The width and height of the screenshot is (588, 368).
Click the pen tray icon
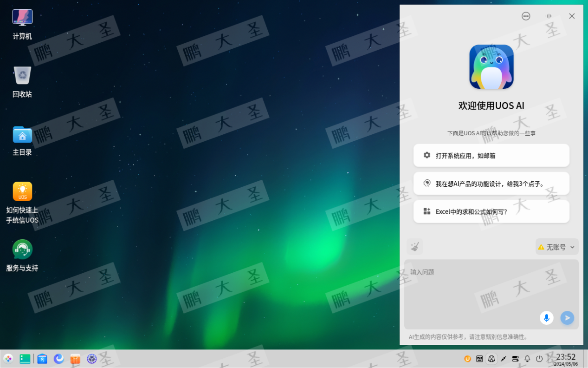504,359
